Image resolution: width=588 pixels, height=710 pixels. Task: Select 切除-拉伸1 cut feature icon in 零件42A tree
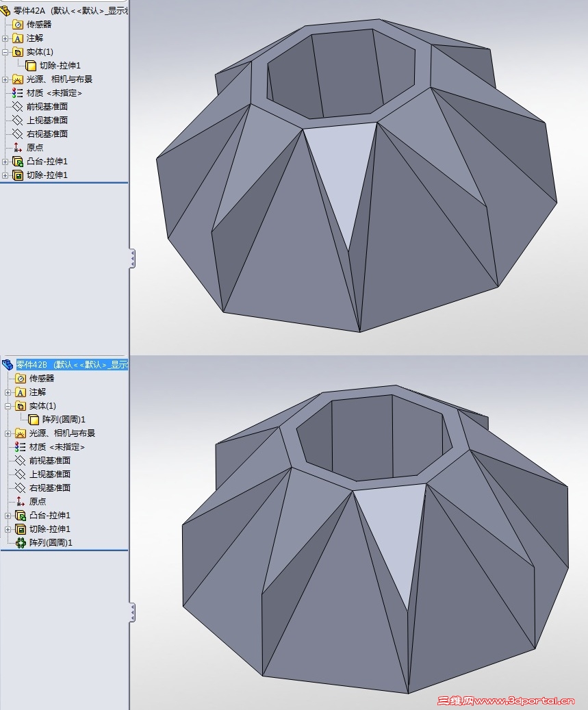click(18, 175)
